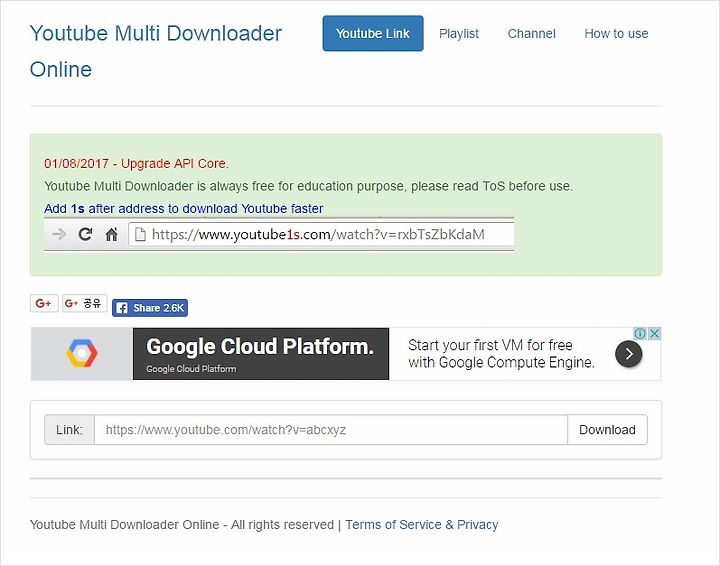Click the reload icon in address bar image
Screen dimensions: 720x566
[x=85, y=234]
